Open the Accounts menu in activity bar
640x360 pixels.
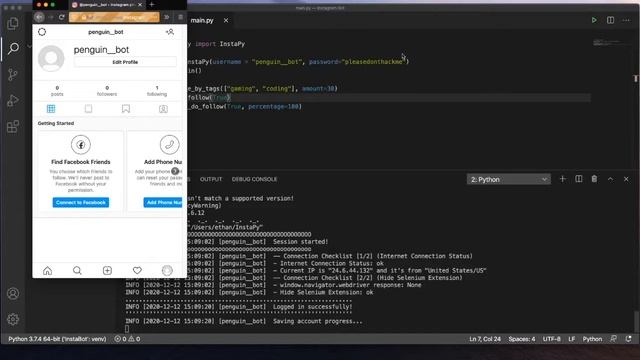pyautogui.click(x=13, y=293)
